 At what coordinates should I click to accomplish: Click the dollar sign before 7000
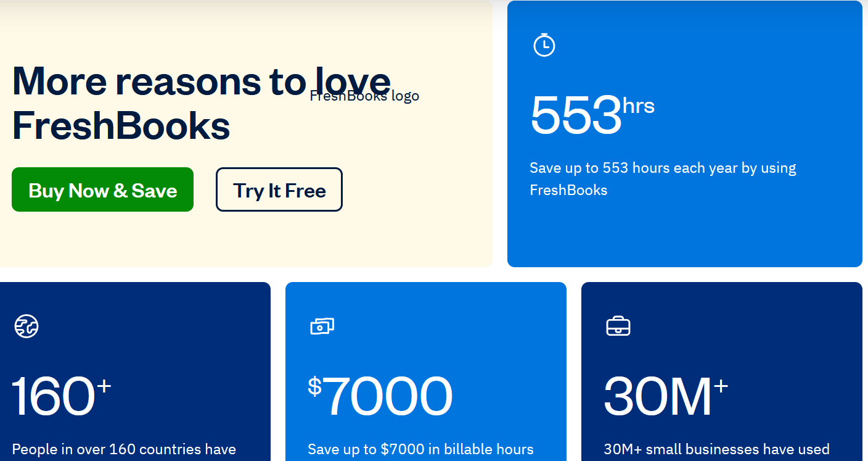pyautogui.click(x=314, y=386)
